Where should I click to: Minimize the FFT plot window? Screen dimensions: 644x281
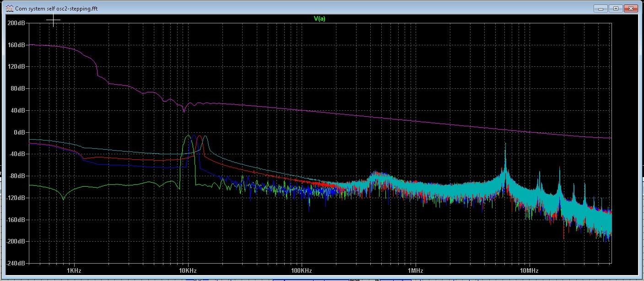pyautogui.click(x=601, y=8)
